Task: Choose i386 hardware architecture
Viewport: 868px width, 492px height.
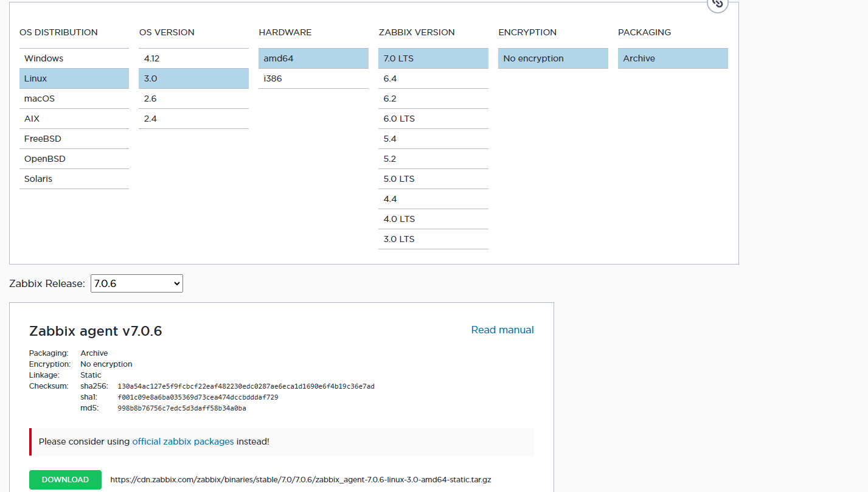Action: pyautogui.click(x=313, y=78)
